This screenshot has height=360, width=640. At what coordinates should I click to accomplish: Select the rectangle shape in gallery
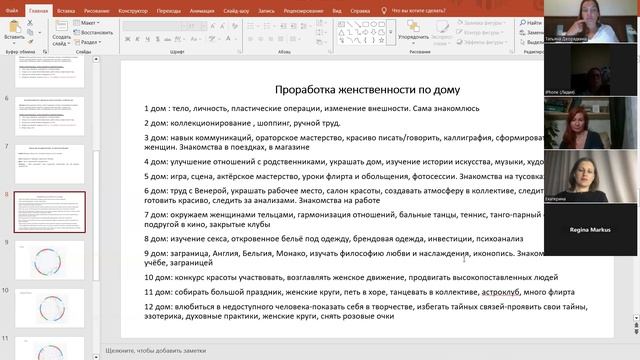point(365,24)
